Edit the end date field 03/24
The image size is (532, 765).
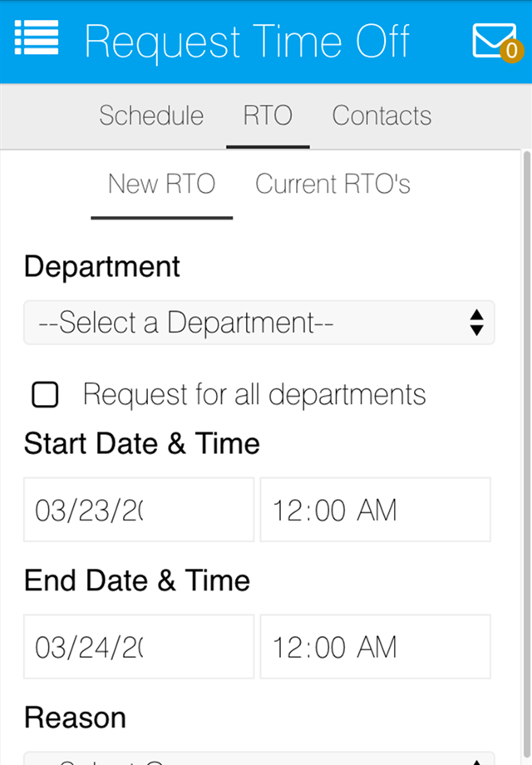139,646
